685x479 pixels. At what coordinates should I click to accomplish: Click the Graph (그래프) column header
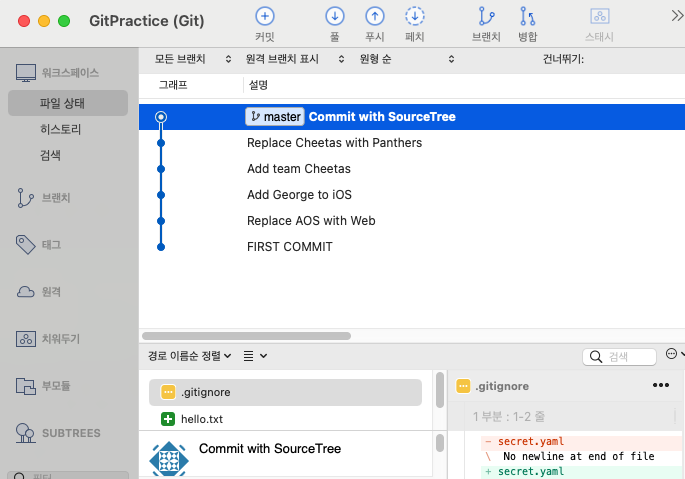point(173,85)
